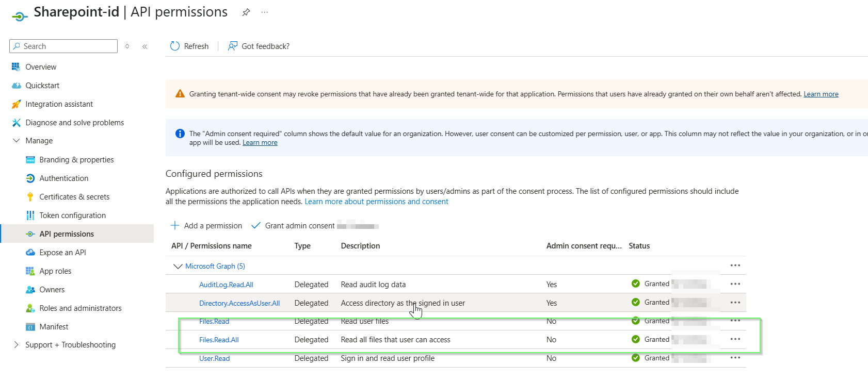Click the Description column header
The height and width of the screenshot is (382, 868).
click(360, 246)
